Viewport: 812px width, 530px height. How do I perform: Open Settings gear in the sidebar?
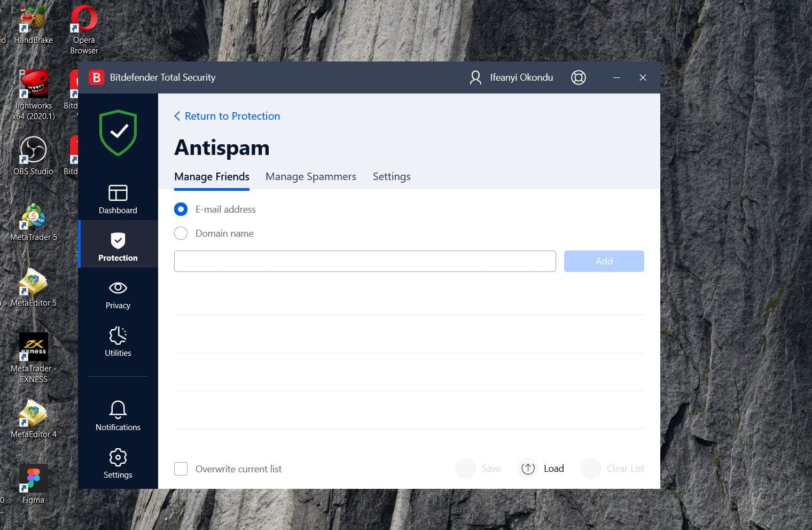tap(118, 457)
